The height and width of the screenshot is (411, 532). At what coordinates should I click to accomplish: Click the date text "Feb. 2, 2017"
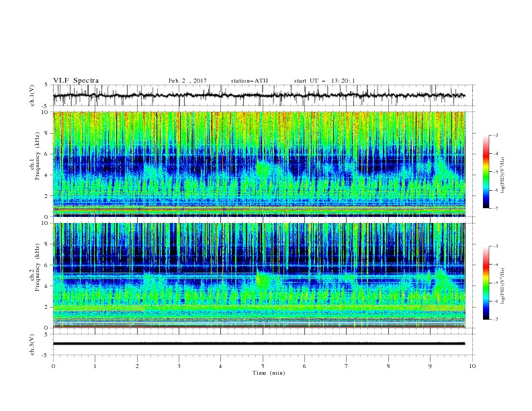click(x=187, y=81)
